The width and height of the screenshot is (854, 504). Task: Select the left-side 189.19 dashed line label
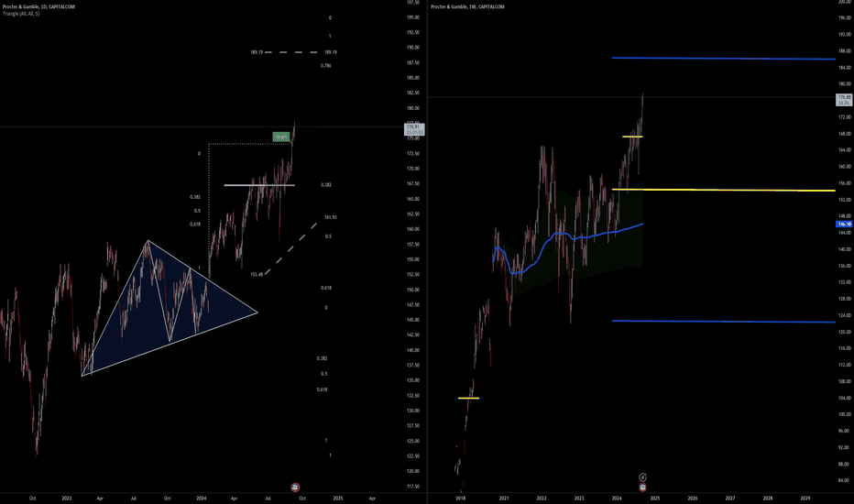coord(257,52)
